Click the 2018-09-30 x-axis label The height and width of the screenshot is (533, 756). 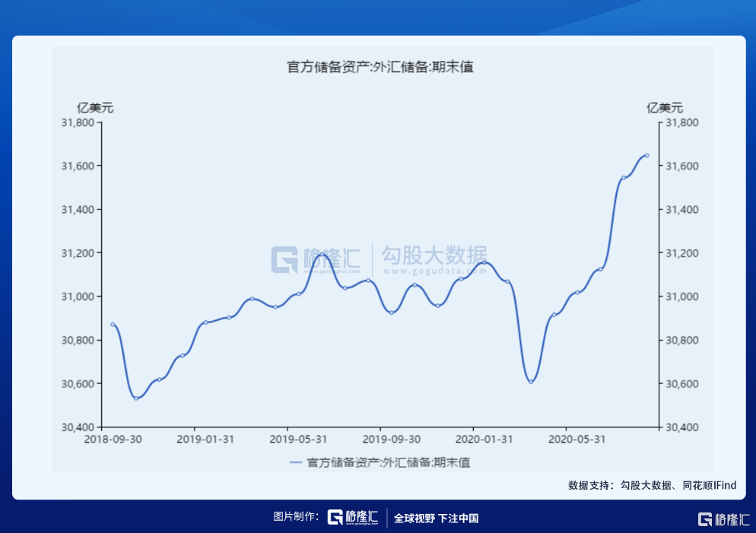coord(111,438)
